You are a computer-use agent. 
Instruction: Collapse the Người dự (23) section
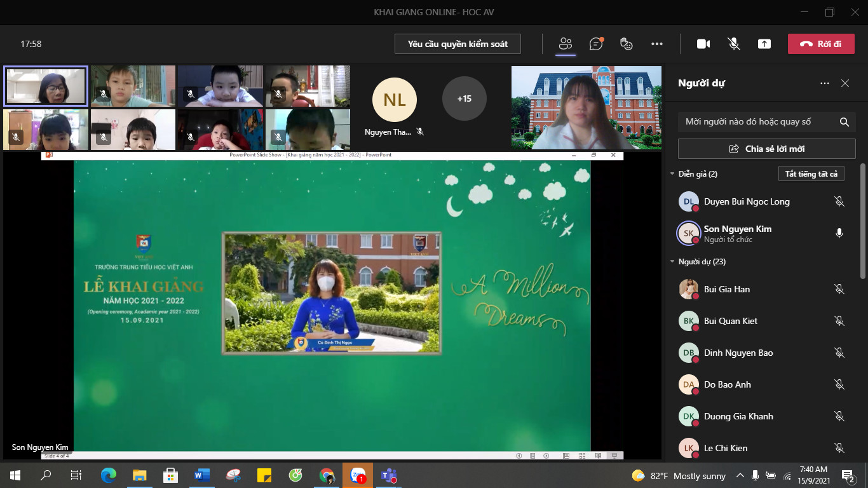click(673, 262)
